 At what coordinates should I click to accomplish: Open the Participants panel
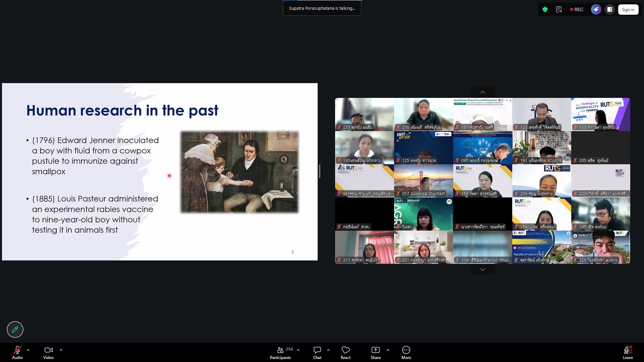click(x=280, y=352)
